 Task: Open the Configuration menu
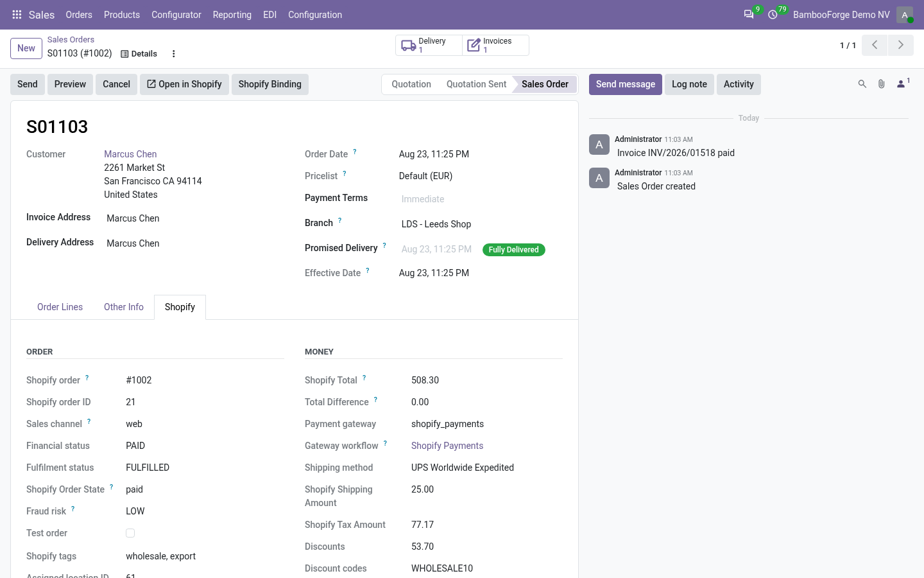tap(315, 15)
